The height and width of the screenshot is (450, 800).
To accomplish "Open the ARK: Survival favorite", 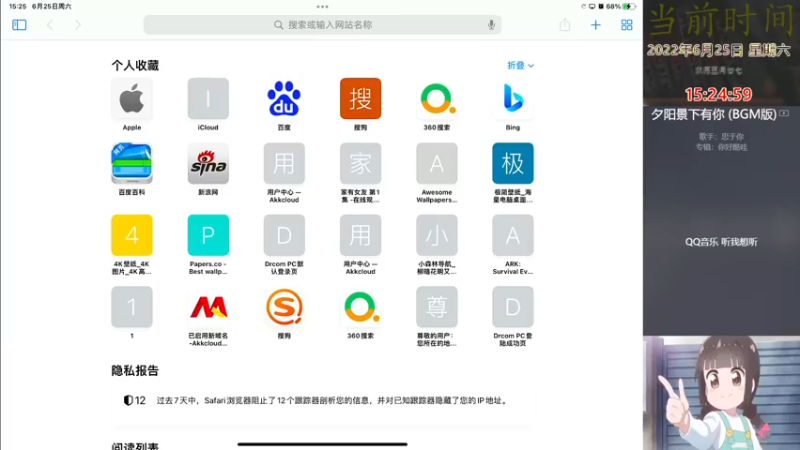I will 513,244.
